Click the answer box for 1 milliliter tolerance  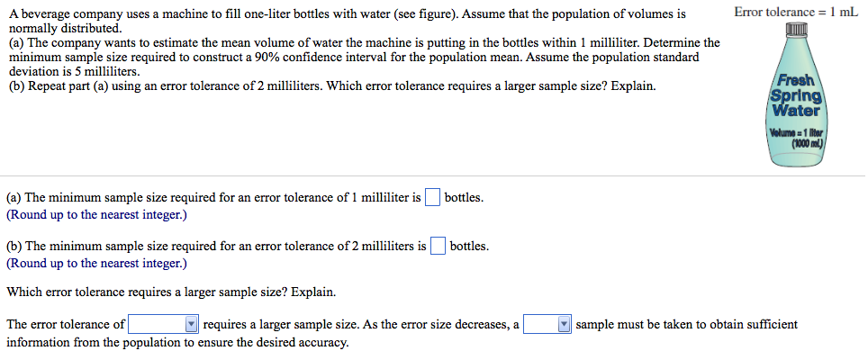click(432, 198)
